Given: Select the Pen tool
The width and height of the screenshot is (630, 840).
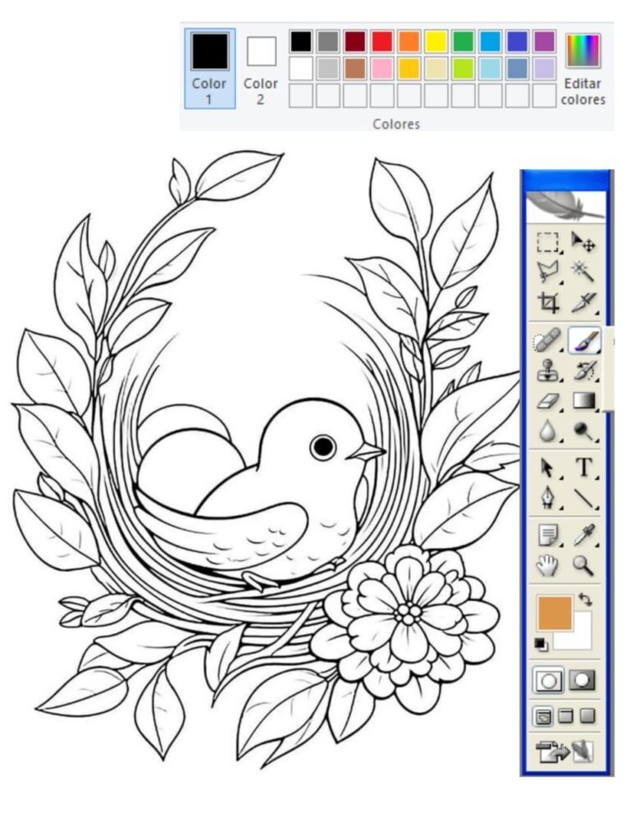Looking at the screenshot, I should (548, 498).
